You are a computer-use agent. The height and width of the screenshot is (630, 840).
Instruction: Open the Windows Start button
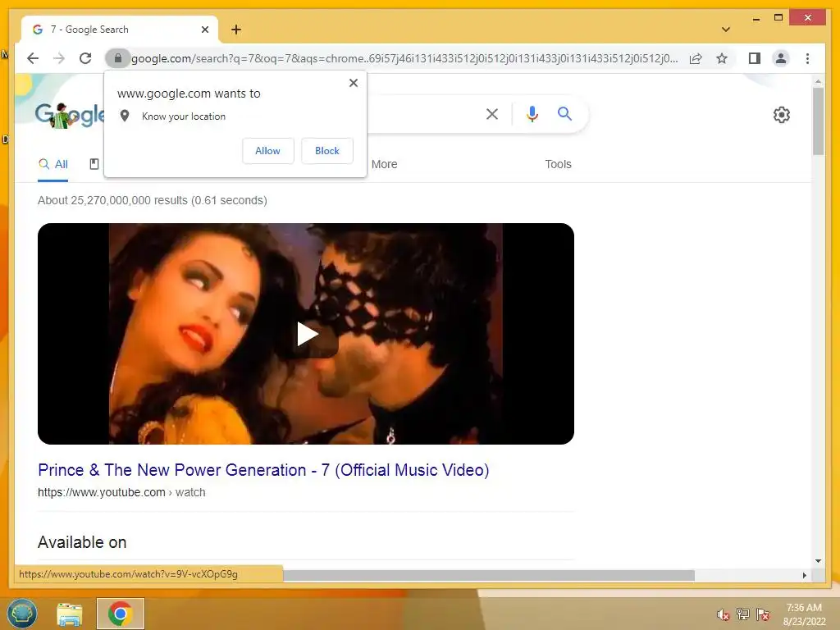(22, 614)
